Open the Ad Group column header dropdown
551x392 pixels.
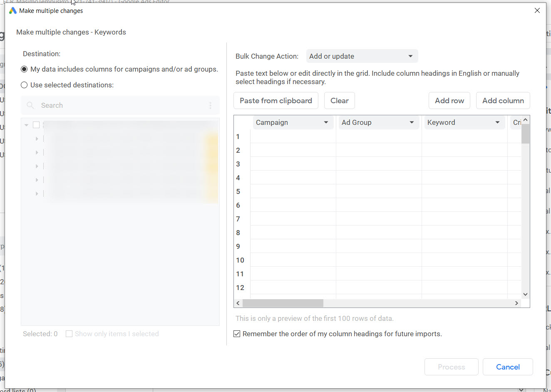click(x=411, y=122)
